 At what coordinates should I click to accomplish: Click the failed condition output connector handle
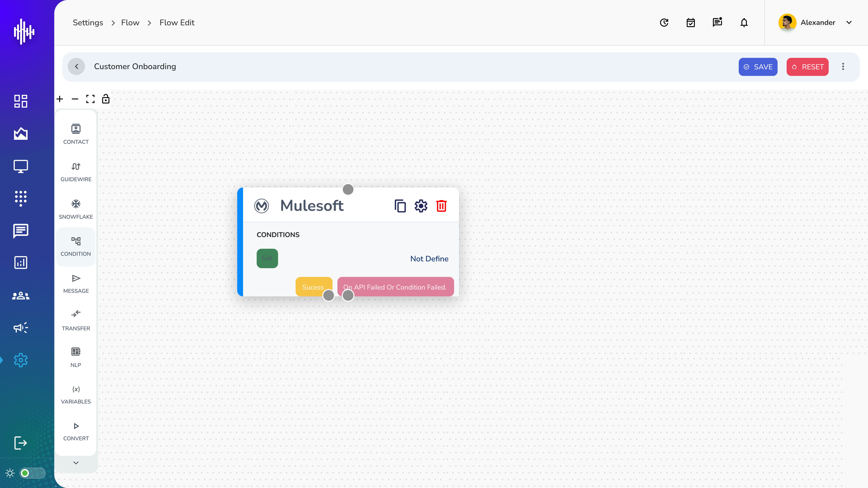tap(348, 295)
